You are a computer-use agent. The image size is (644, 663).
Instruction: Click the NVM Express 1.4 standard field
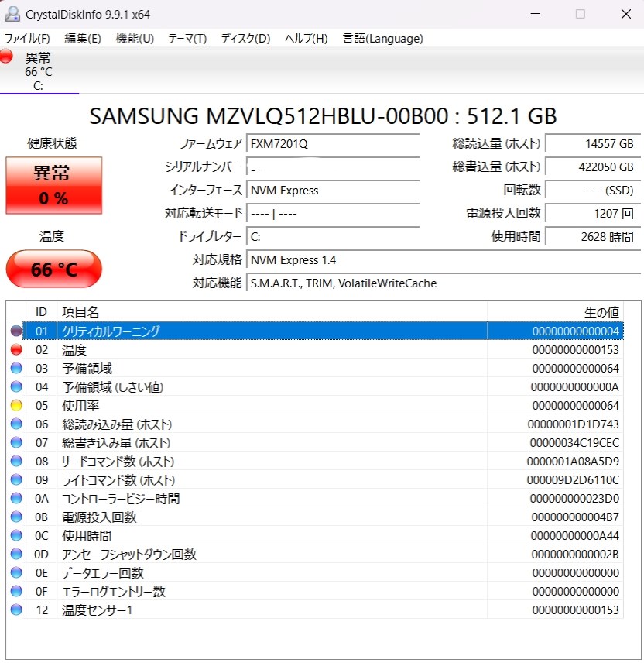click(444, 260)
